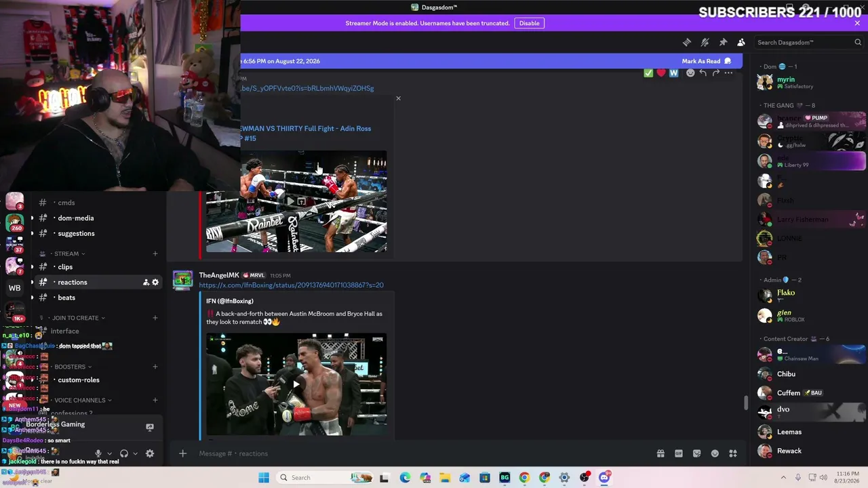
Task: Open the add reaction emoji picker
Action: [690, 73]
